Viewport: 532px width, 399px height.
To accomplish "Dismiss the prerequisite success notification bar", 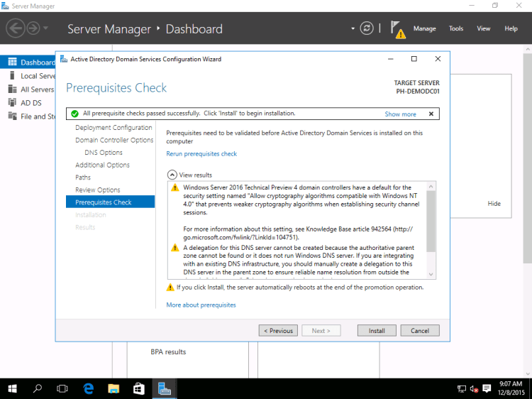I will click(x=431, y=114).
